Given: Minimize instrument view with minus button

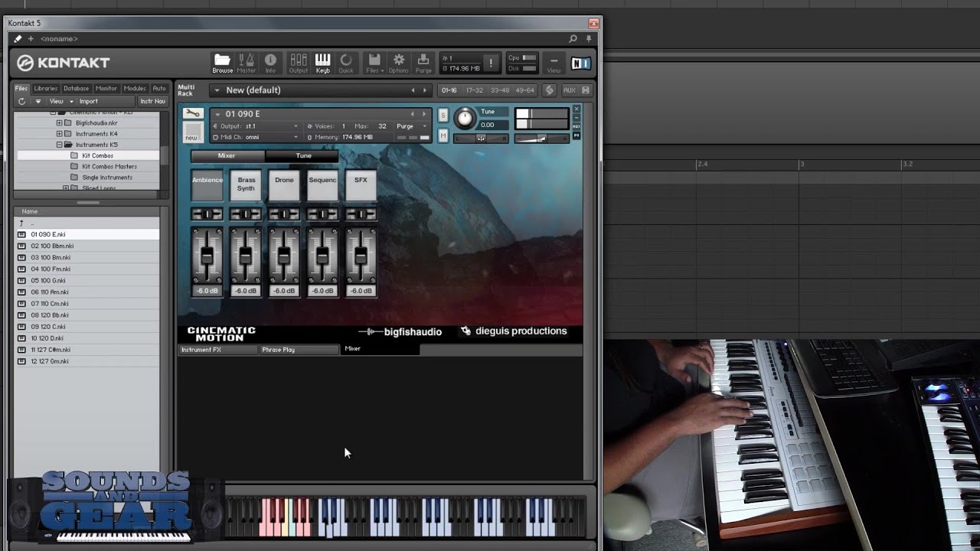Looking at the screenshot, I should coord(577,119).
